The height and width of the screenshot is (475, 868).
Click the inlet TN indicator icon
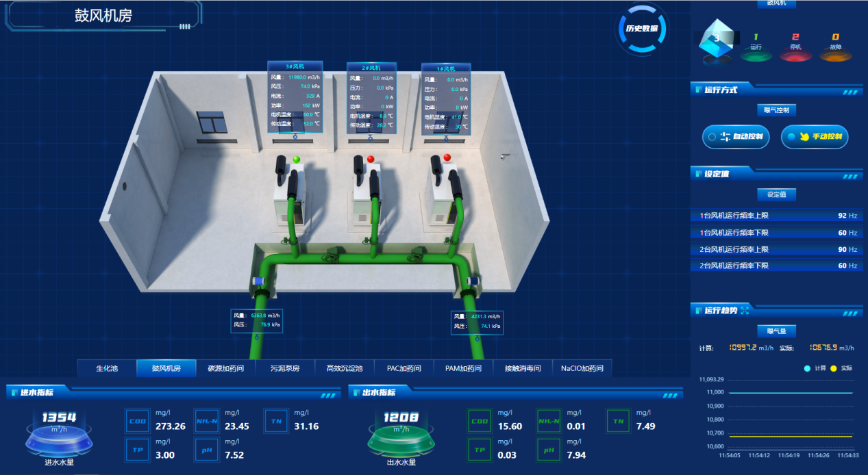pyautogui.click(x=276, y=422)
